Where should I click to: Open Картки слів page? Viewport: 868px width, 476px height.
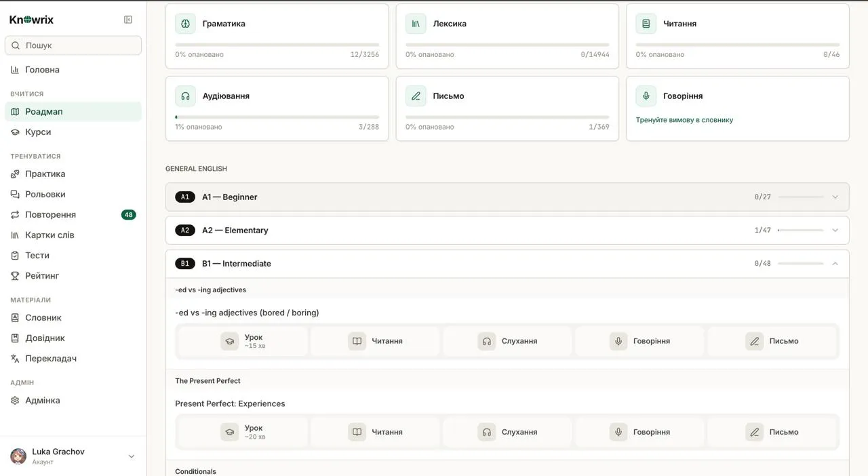(x=73, y=235)
